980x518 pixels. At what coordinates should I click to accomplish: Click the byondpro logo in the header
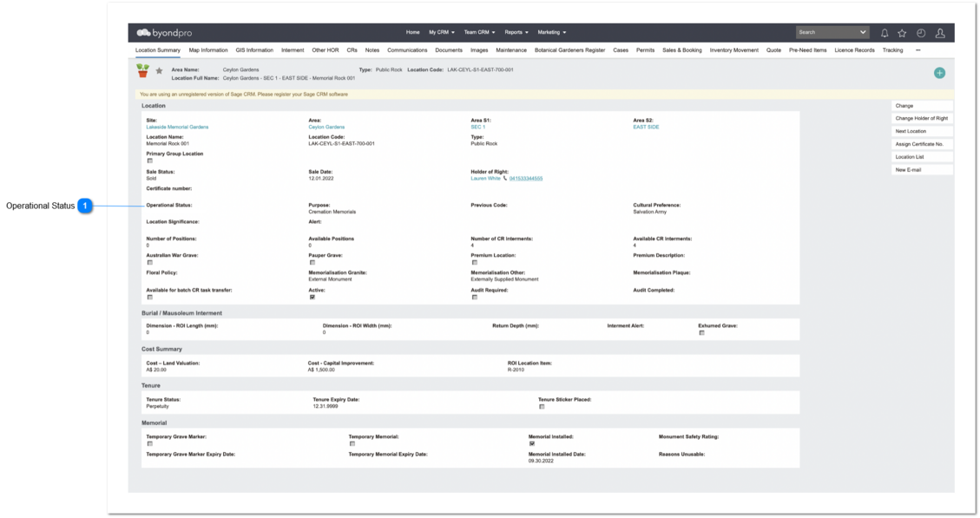point(164,32)
